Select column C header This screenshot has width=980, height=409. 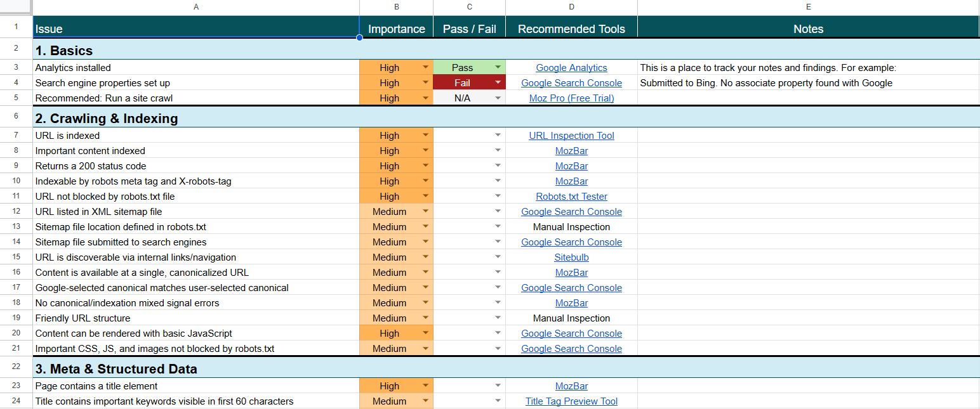tap(469, 7)
